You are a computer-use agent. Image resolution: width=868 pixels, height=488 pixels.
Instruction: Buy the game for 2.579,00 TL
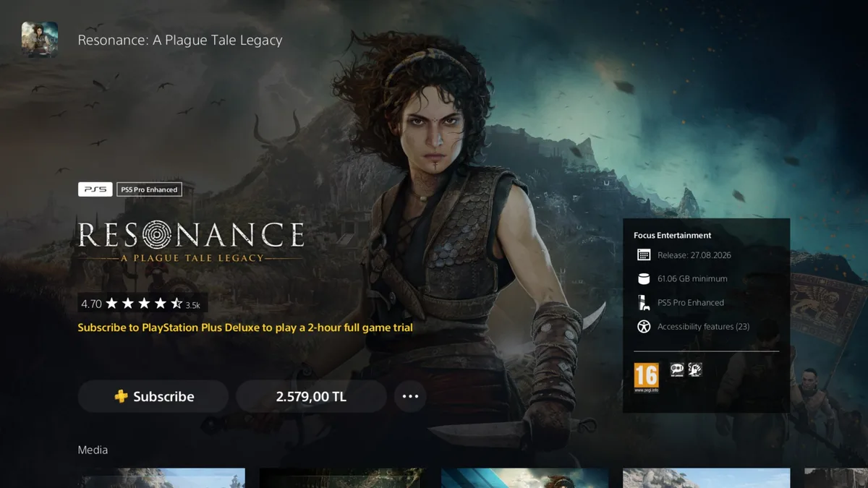311,396
